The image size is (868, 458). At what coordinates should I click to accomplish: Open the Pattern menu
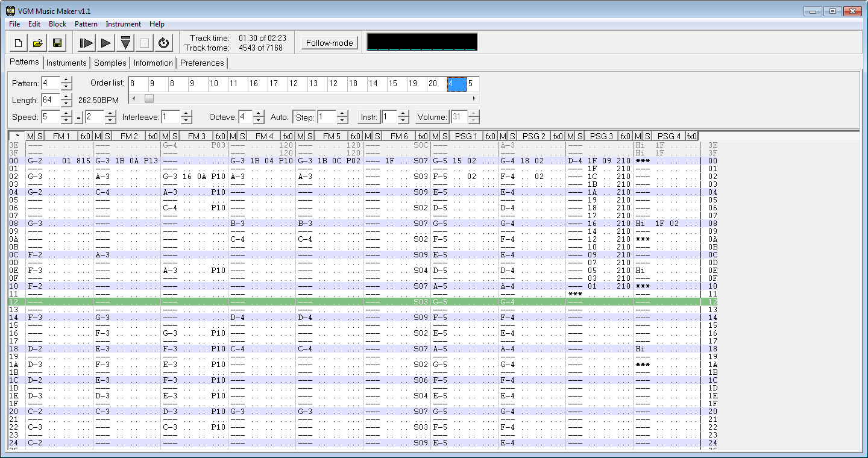pos(86,24)
